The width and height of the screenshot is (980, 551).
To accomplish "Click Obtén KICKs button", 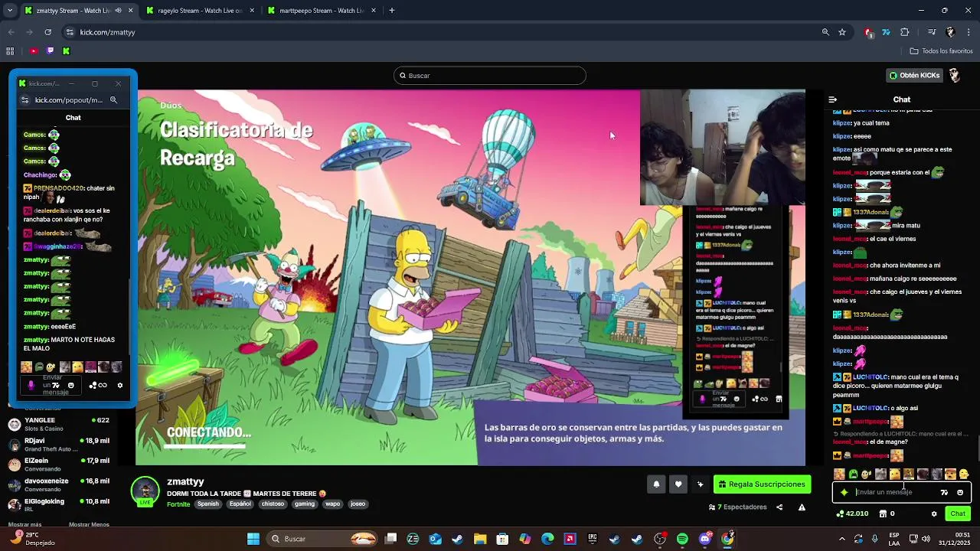I will point(913,75).
